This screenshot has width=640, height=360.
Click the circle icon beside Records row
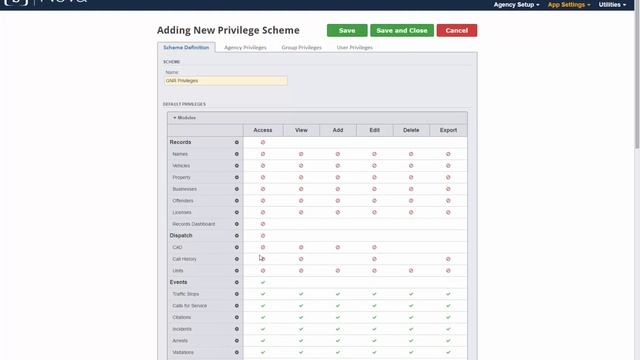(237, 142)
